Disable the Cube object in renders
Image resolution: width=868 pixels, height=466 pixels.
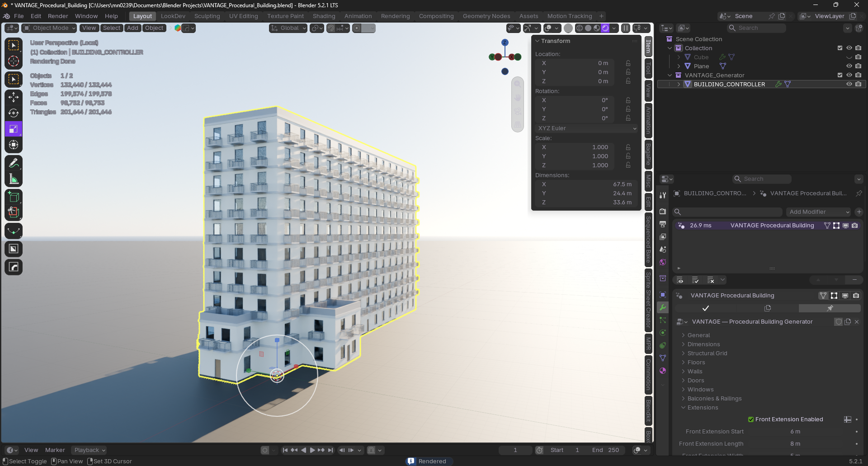(x=858, y=57)
